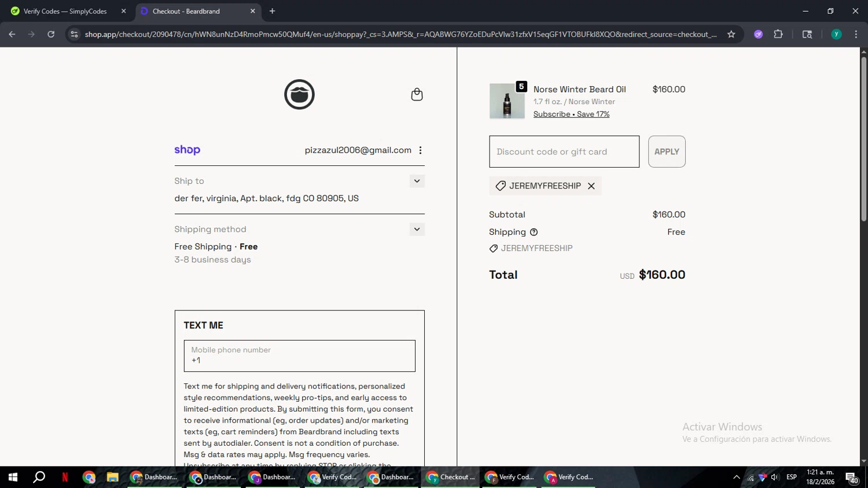Open a new browser tab
The height and width of the screenshot is (488, 868).
click(x=272, y=11)
